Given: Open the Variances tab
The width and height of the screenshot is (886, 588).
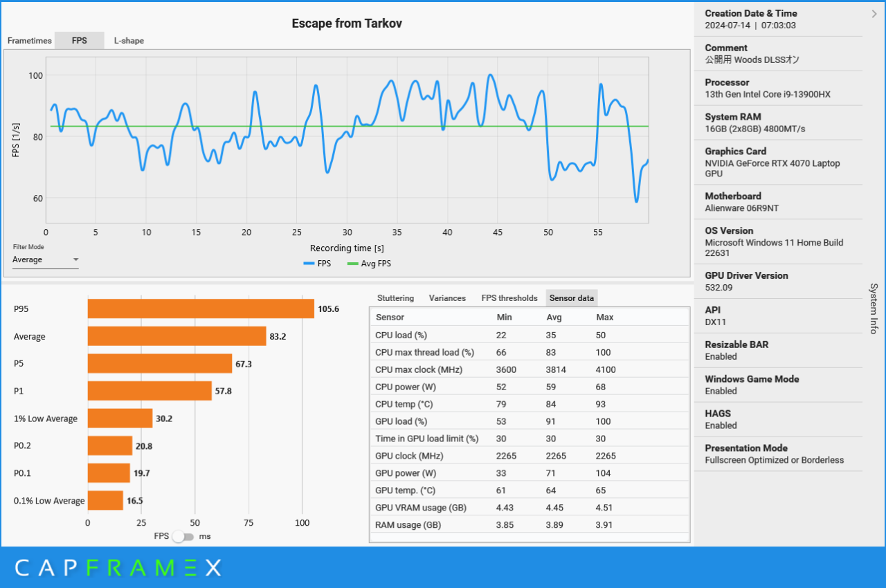Looking at the screenshot, I should tap(447, 298).
